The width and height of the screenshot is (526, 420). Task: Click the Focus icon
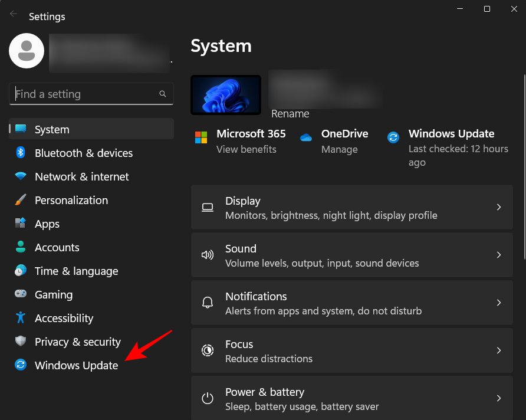pos(208,350)
